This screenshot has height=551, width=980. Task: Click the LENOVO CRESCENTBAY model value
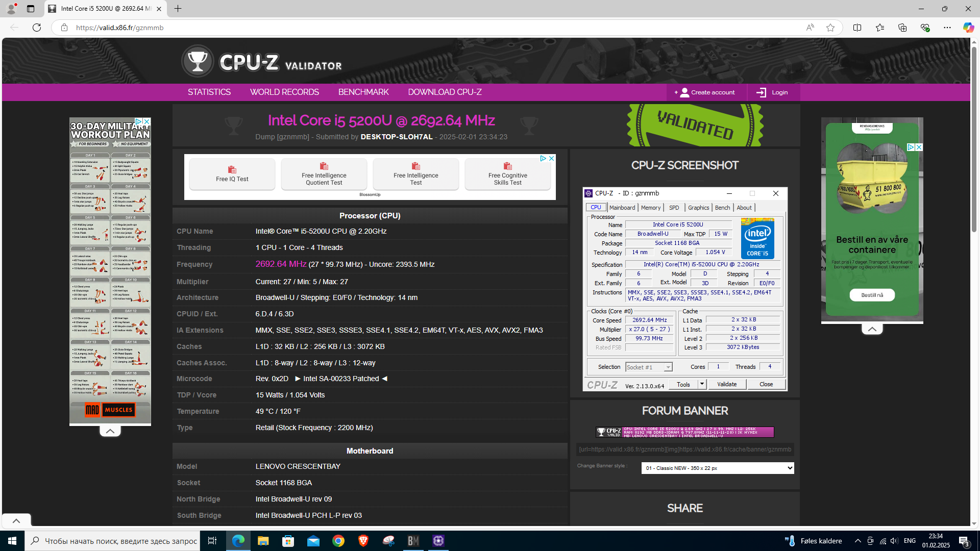[x=298, y=466]
